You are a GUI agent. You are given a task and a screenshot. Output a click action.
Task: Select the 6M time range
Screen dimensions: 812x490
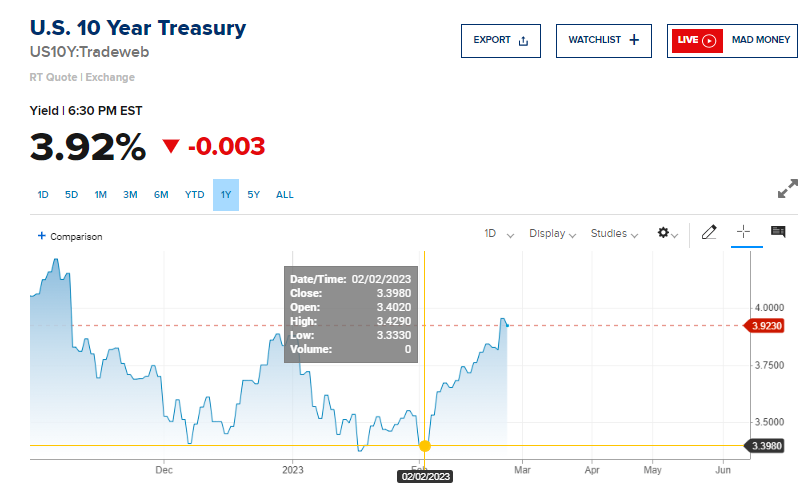click(x=161, y=194)
